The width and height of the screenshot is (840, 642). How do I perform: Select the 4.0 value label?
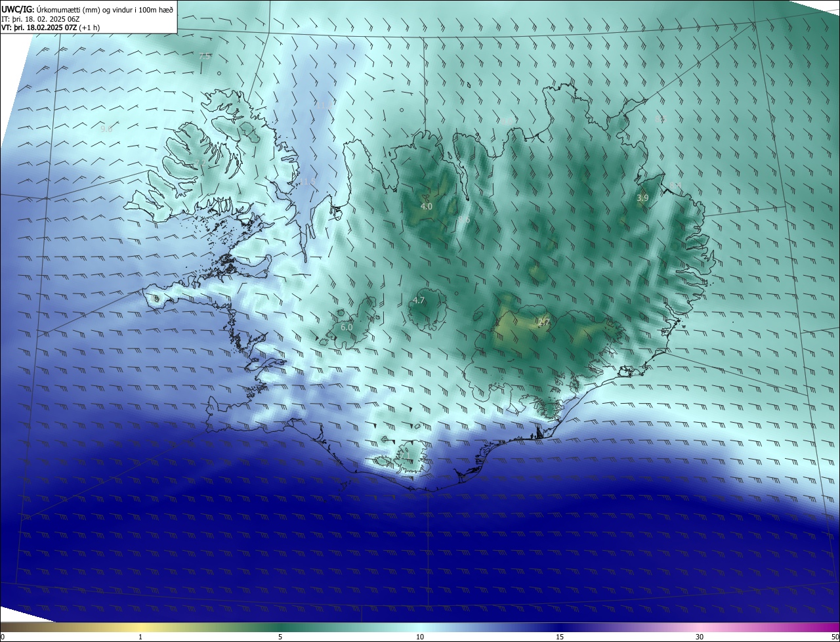click(x=427, y=206)
